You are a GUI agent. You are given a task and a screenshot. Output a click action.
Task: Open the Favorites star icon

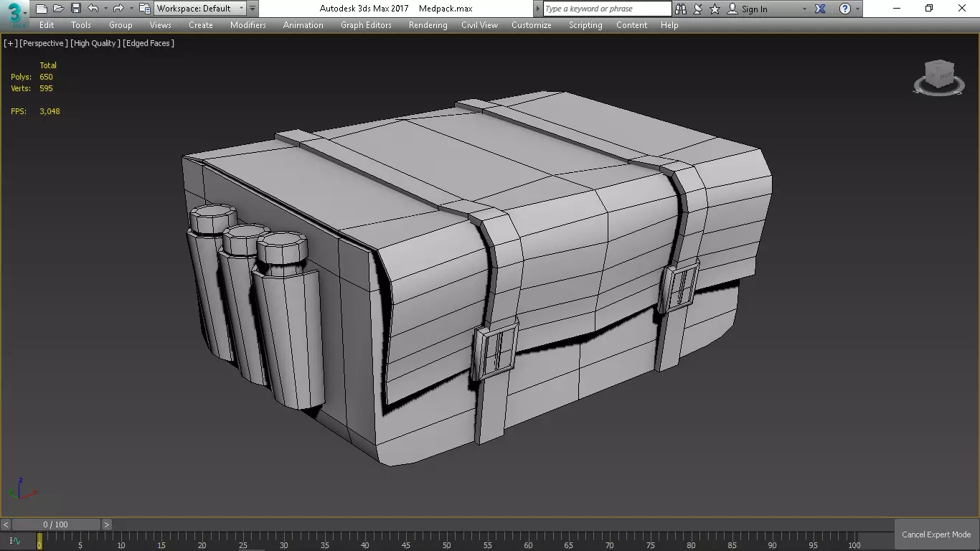715,9
